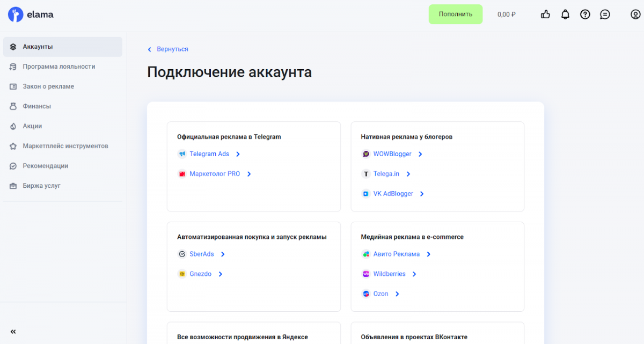This screenshot has width=644, height=344.
Task: Click chevron next to Маркетолог PRO
Action: [249, 174]
